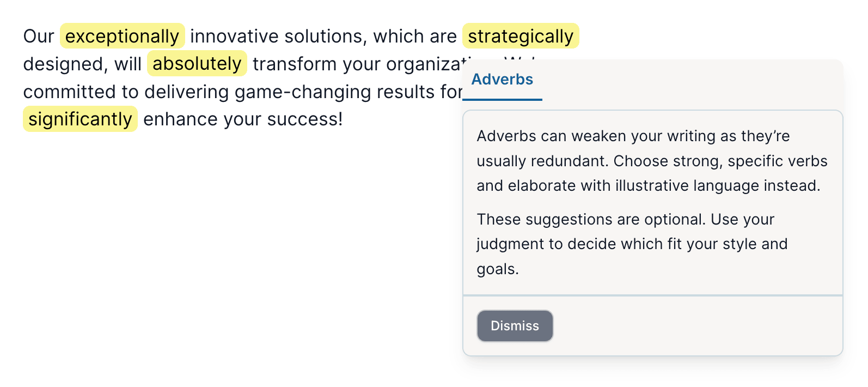Place cursor in the word "innovative"
868x387 pixels.
(x=234, y=37)
